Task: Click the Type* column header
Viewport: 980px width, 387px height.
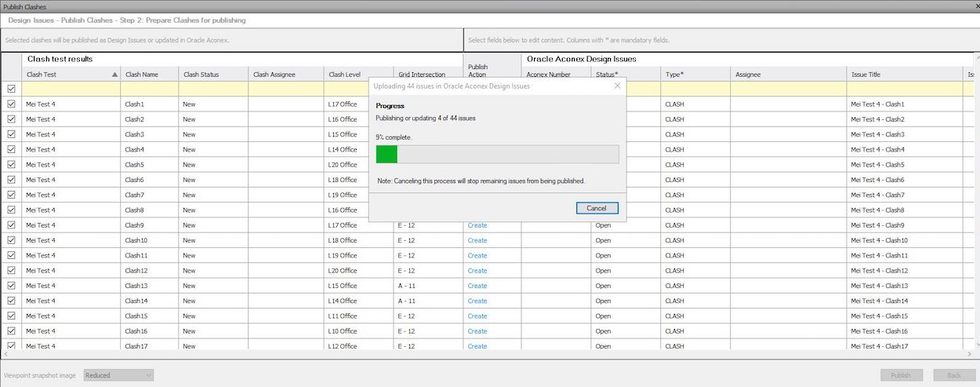Action: pyautogui.click(x=695, y=75)
